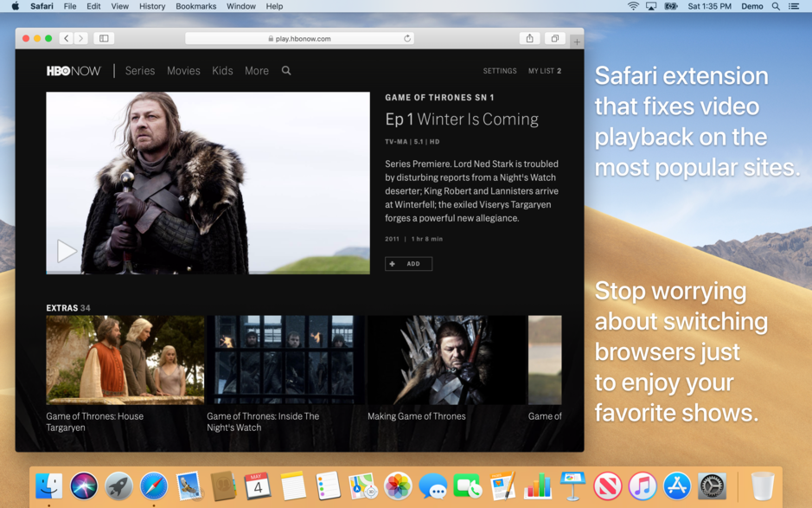Open a new tab with plus button
Viewport: 812px width, 508px height.
click(x=577, y=42)
